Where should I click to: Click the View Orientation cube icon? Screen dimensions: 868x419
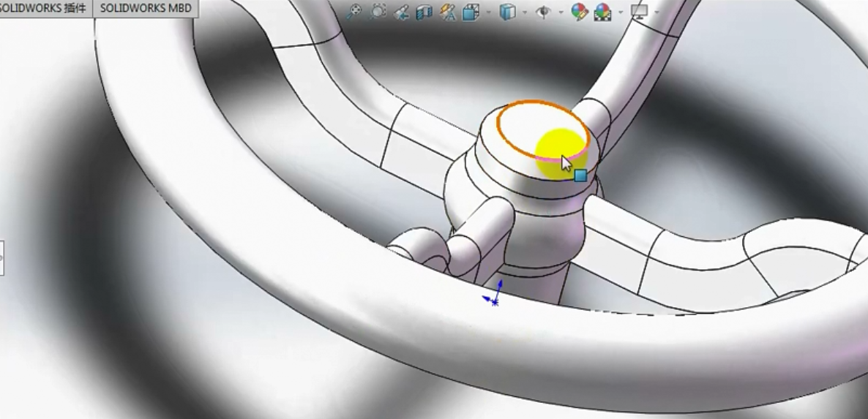[471, 12]
